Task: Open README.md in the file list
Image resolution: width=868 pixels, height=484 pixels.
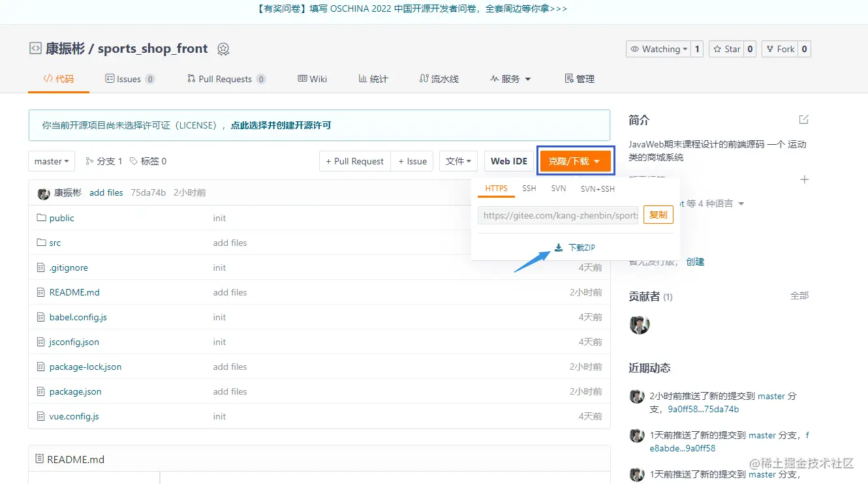Action: (74, 292)
